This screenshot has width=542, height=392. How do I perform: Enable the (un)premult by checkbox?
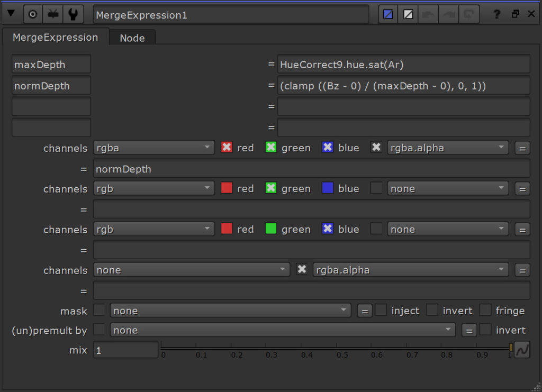pyautogui.click(x=100, y=330)
